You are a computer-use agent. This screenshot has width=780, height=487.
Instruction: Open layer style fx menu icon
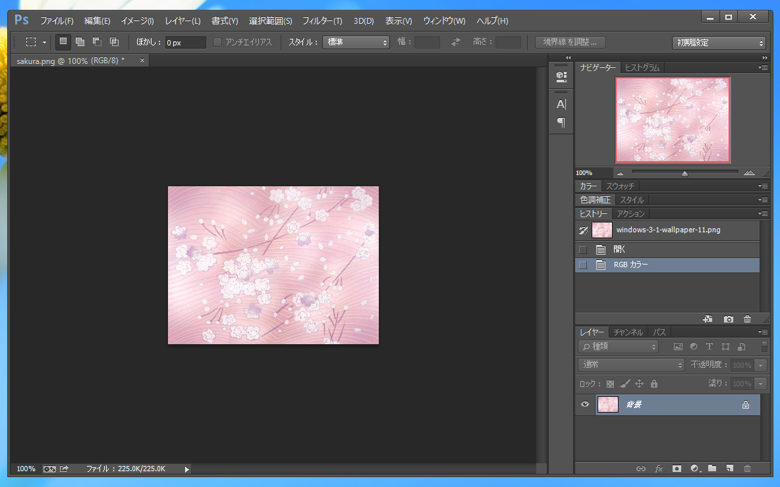pyautogui.click(x=659, y=468)
